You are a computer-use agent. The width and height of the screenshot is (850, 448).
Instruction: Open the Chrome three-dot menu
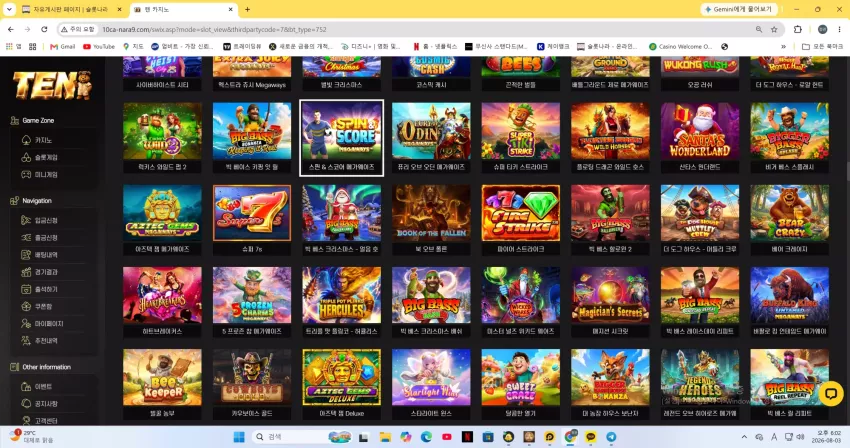(840, 29)
